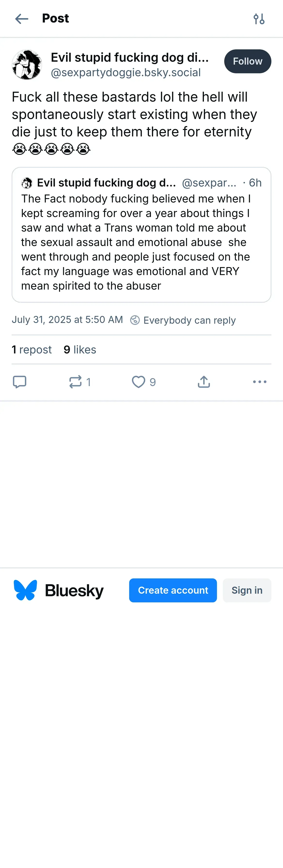Screen dimensions: 283x868
Task: Click the back arrow icon
Action: pyautogui.click(x=22, y=19)
